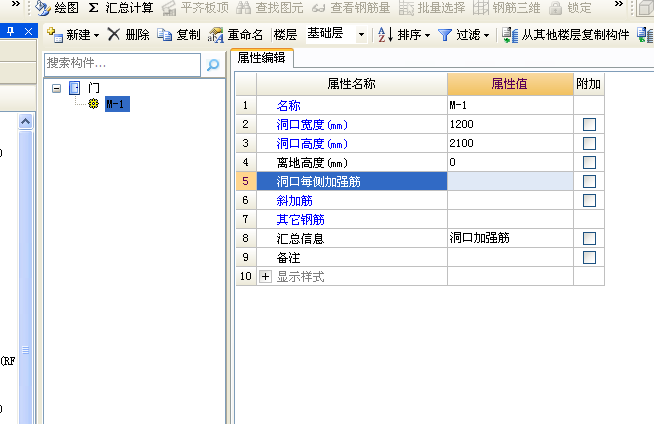Click 洞口每侧加强筋 value cell
654x424 pixels.
(510, 181)
